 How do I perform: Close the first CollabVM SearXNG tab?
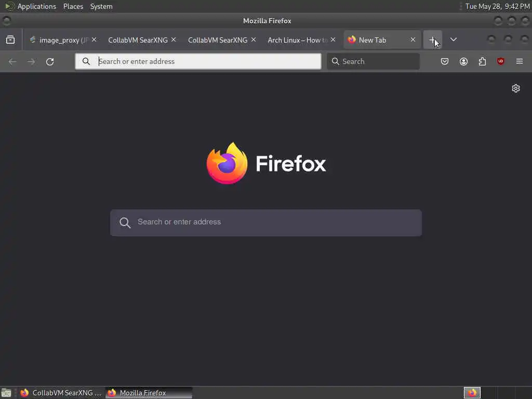pyautogui.click(x=174, y=39)
